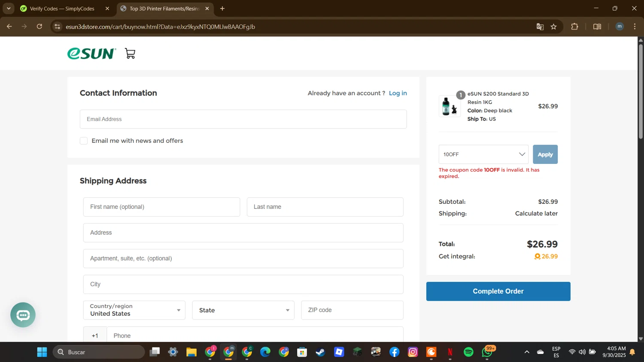Launch Spotify from the taskbar
This screenshot has height=362, width=644.
(468, 352)
